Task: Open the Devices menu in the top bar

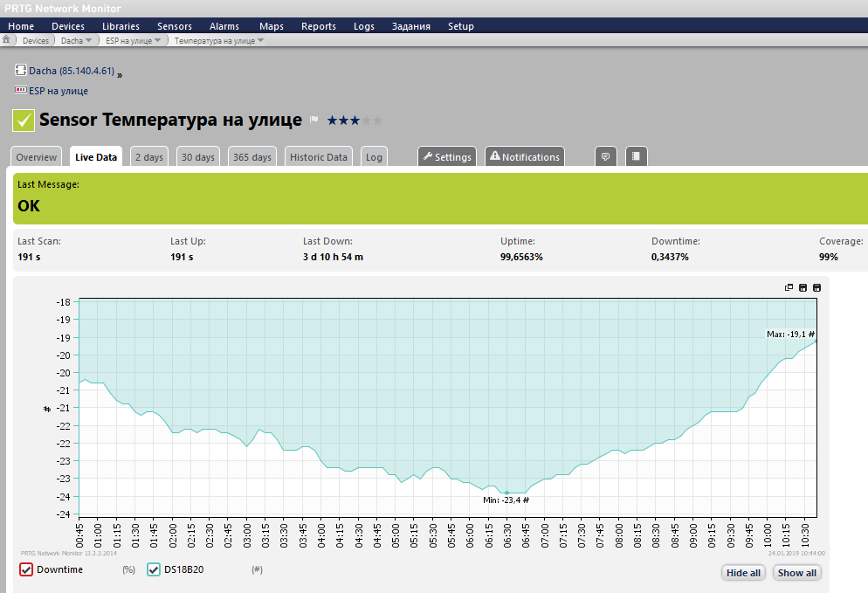Action: (x=68, y=26)
